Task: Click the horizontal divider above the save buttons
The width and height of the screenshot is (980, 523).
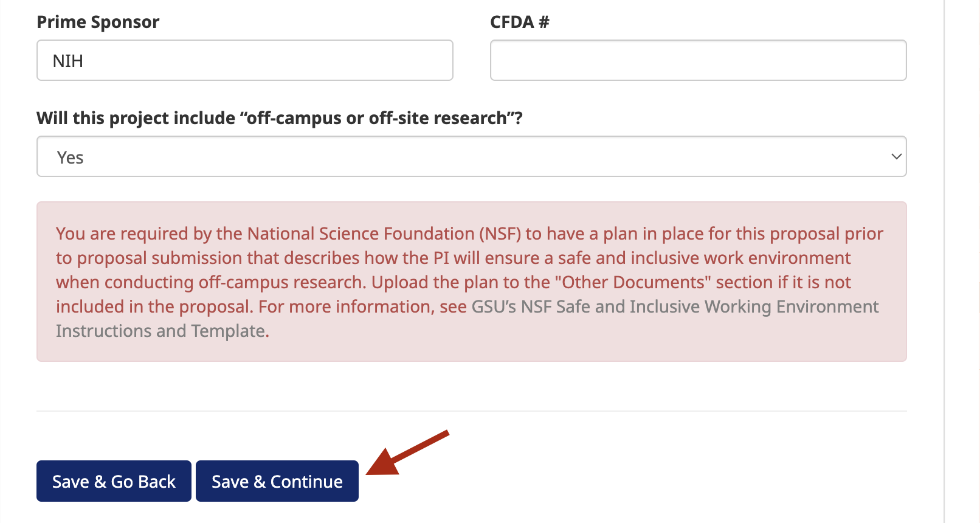Action: click(x=471, y=411)
